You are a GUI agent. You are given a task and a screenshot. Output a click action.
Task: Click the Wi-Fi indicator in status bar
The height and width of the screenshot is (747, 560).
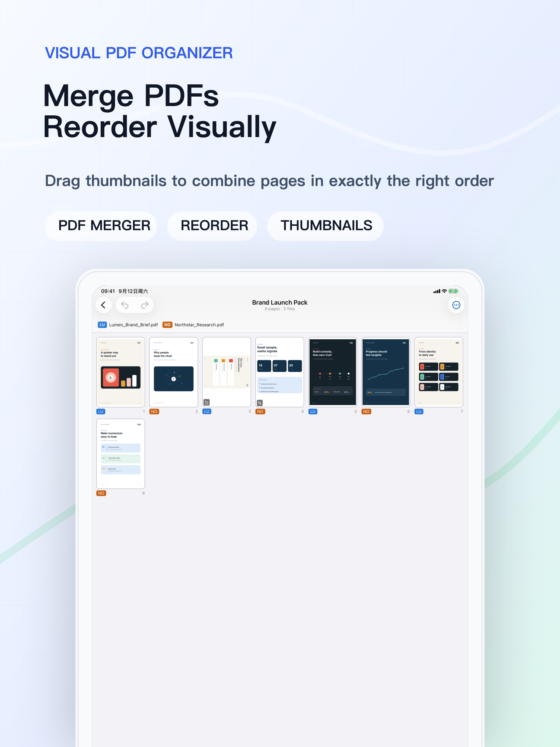444,291
